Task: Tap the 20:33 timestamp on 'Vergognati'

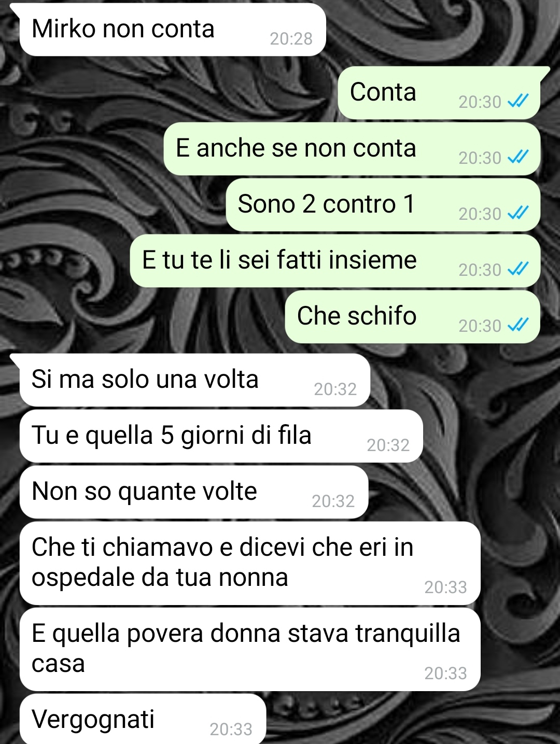Action: coord(231,729)
